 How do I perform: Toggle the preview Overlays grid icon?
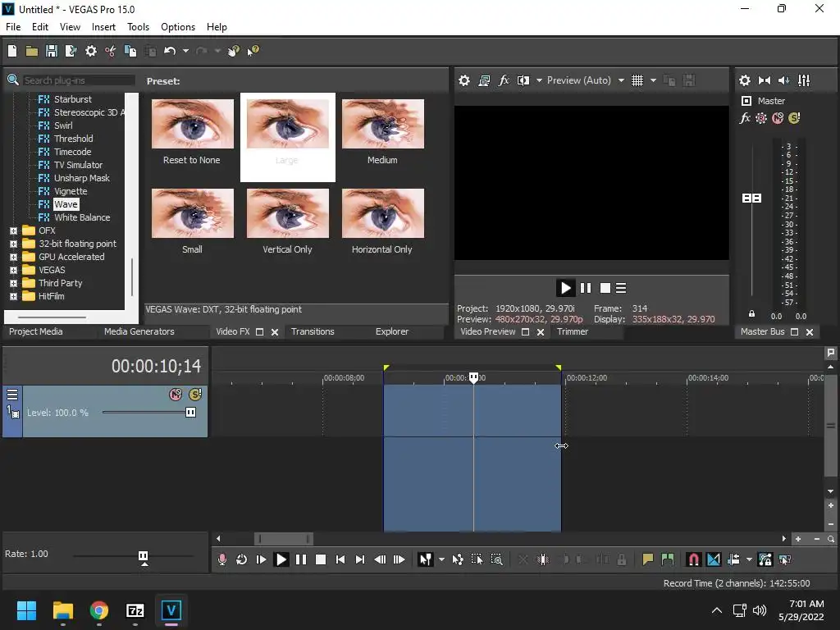pos(637,80)
